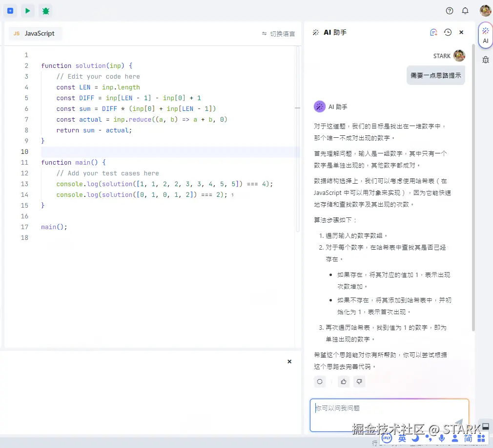Open the notifications bell

(x=465, y=10)
